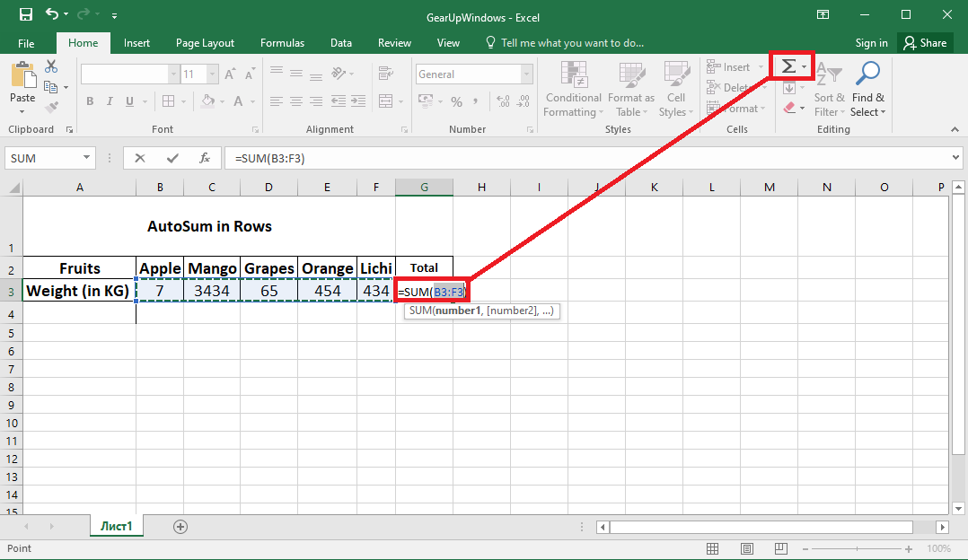The height and width of the screenshot is (560, 968).
Task: Toggle Italic formatting
Action: (x=108, y=101)
